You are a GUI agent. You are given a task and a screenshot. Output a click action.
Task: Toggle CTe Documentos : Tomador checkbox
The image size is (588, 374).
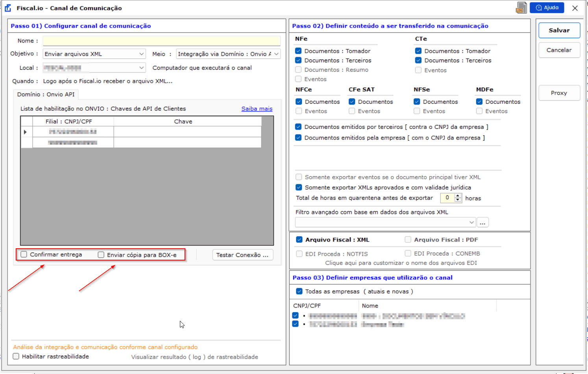(418, 51)
